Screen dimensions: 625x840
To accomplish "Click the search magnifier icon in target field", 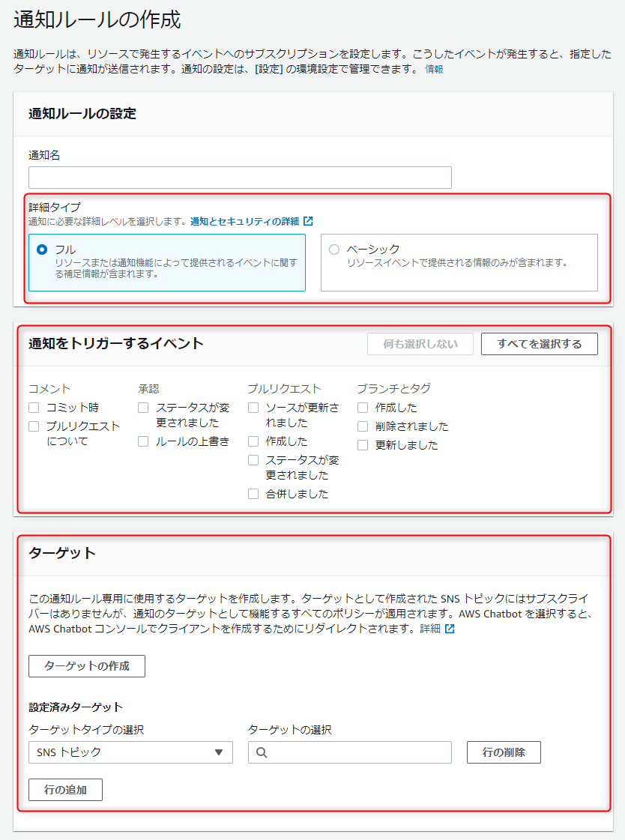I will tap(262, 752).
